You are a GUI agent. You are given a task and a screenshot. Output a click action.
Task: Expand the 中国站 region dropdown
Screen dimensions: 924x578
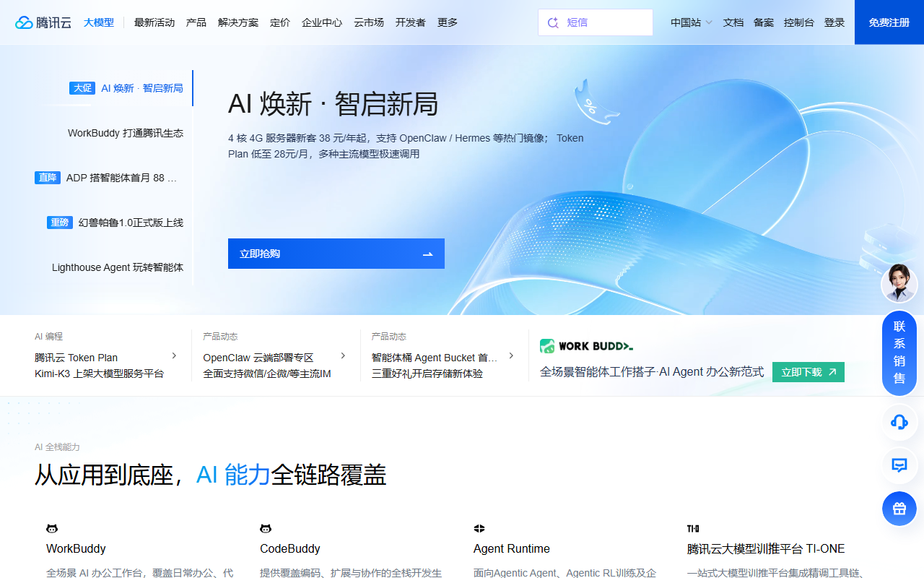pyautogui.click(x=691, y=22)
